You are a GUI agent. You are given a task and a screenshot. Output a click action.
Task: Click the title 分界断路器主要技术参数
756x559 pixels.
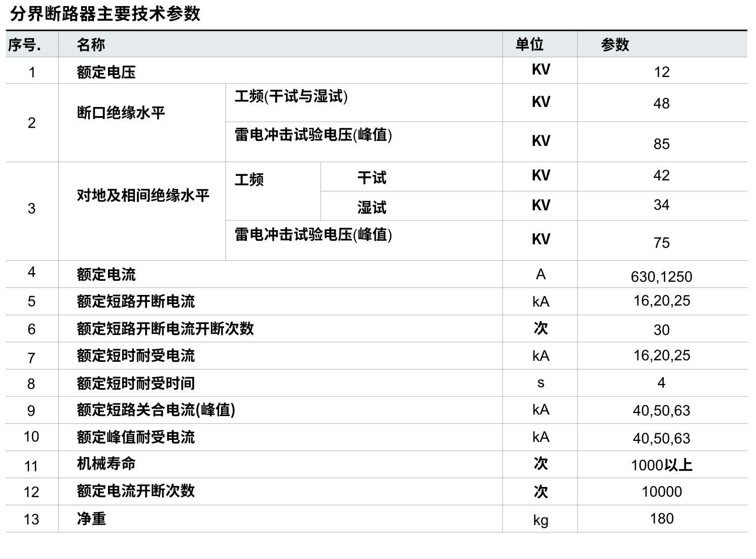[105, 14]
